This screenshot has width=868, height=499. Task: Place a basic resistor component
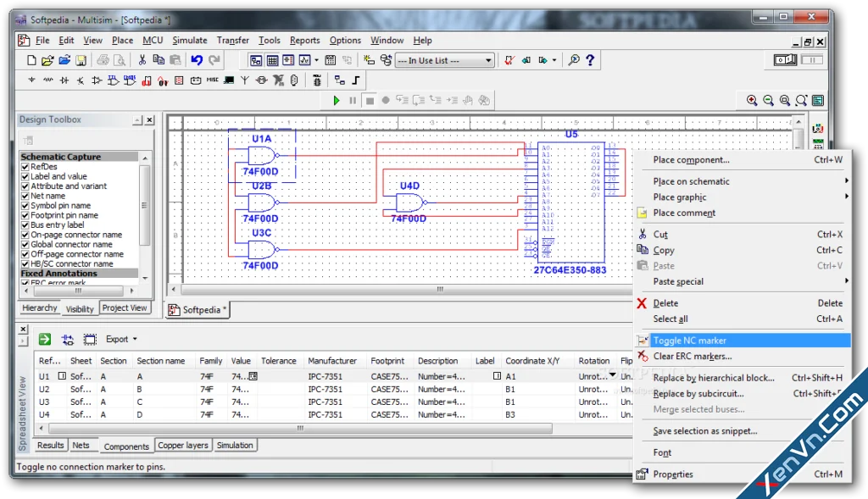(48, 80)
